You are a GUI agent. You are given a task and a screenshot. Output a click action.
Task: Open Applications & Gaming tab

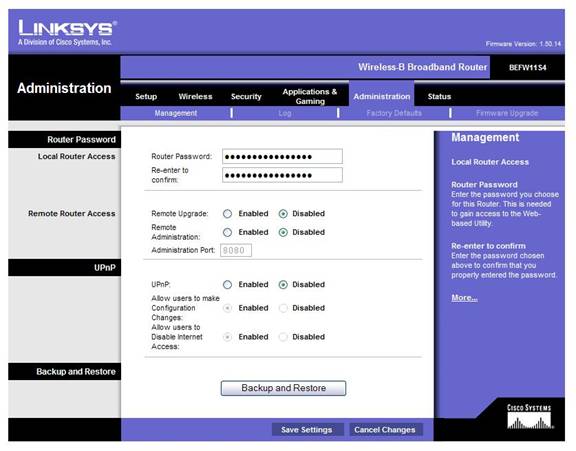(x=310, y=96)
